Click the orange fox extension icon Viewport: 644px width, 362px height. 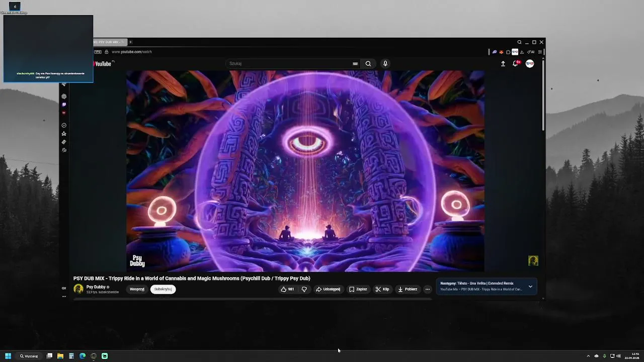click(501, 52)
